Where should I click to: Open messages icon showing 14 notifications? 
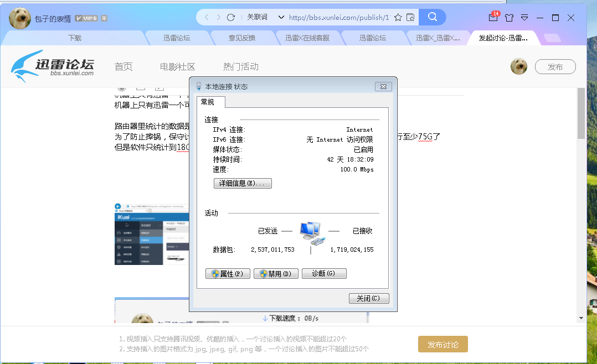point(492,18)
